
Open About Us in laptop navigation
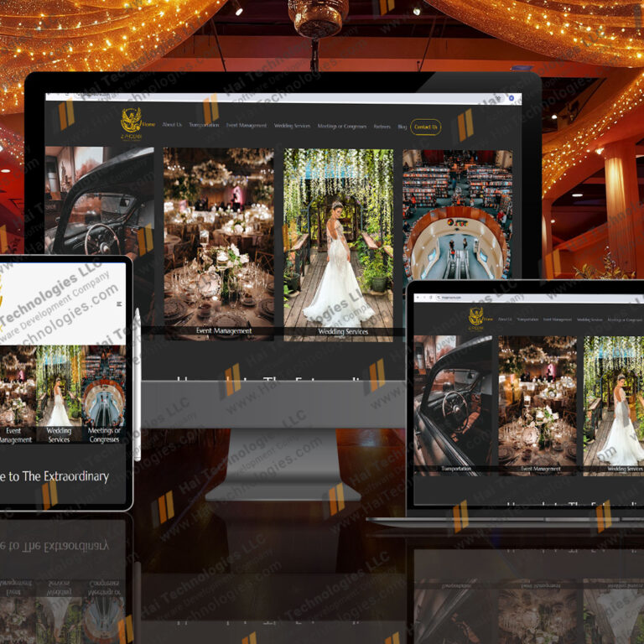tap(505, 319)
